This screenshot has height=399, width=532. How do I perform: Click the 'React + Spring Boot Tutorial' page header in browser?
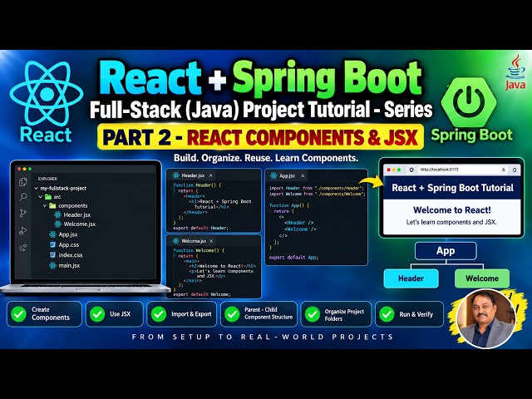[x=452, y=188]
